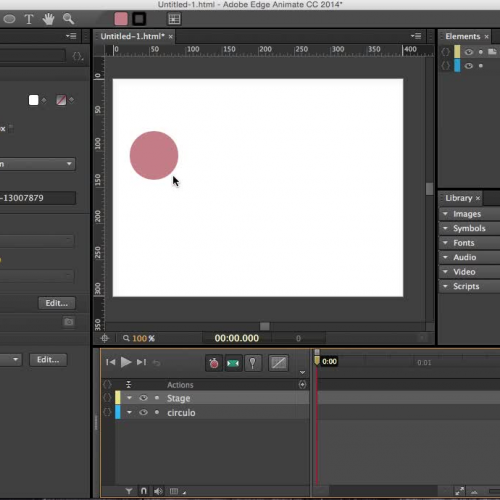The image size is (500, 500).
Task: Click the Stage document icon in Elements
Action: (492, 52)
